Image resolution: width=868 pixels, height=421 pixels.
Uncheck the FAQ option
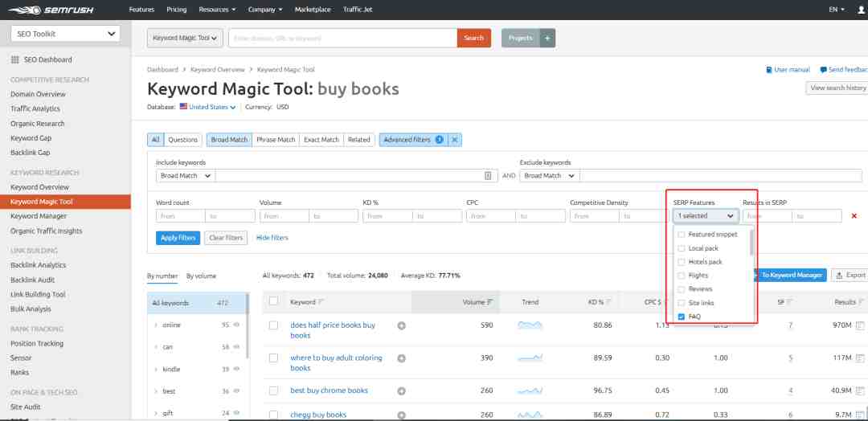tap(682, 317)
